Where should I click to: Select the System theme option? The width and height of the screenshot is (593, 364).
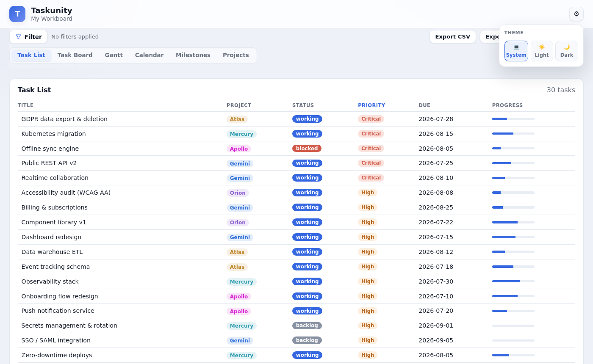tap(516, 51)
